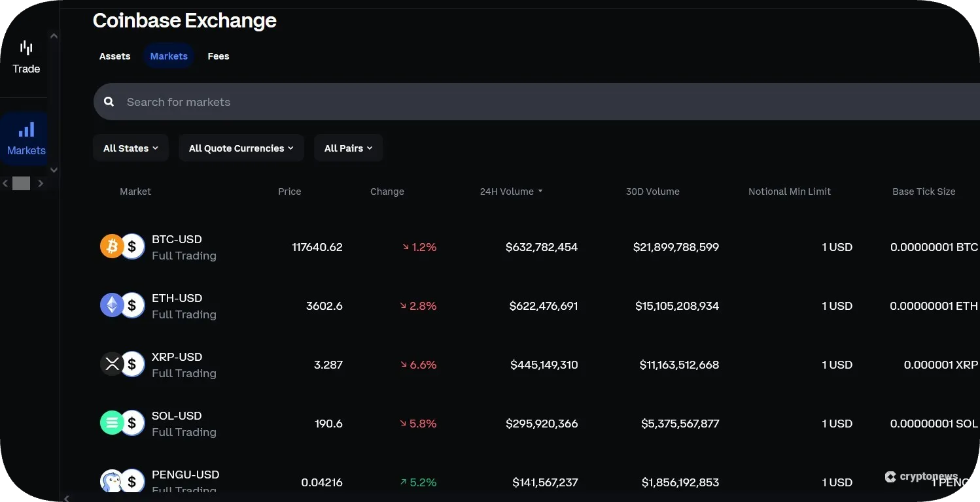
Task: Click the upward chevron above Trade
Action: (x=54, y=35)
